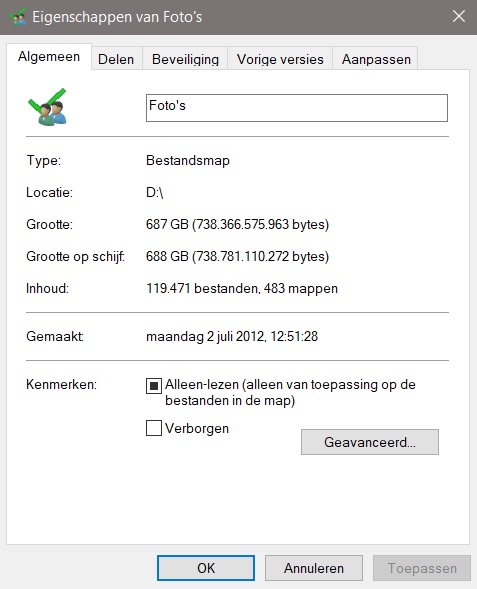Select the Aanpassen tab
Screen dimensions: 477x589
376,59
